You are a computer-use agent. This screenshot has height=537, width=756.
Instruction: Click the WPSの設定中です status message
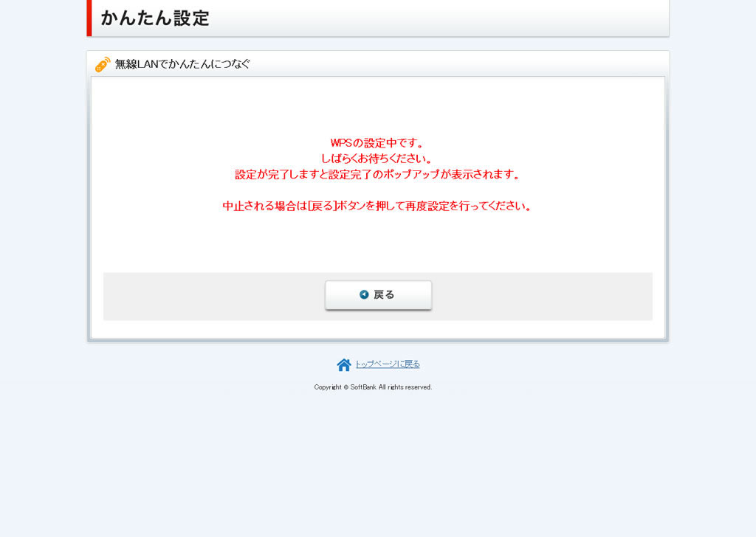[377, 142]
